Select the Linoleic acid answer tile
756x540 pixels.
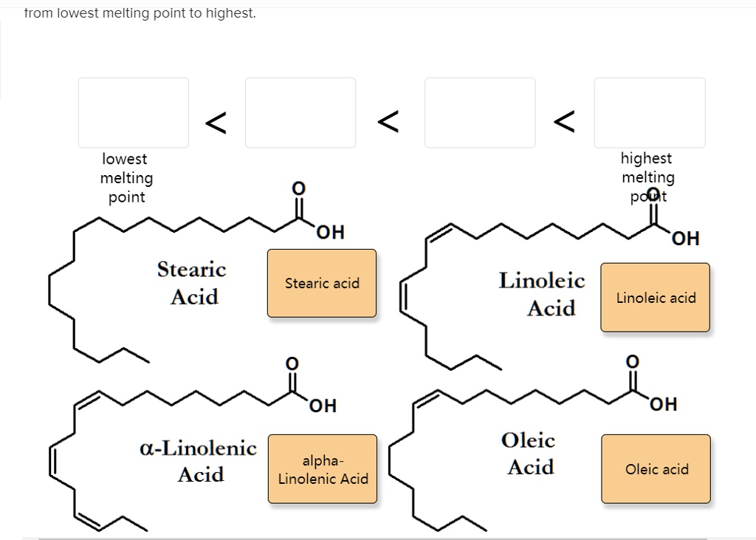[654, 297]
